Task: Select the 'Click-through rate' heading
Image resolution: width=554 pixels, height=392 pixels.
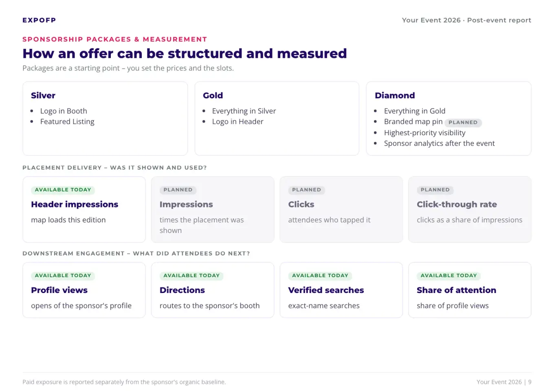Action: tap(457, 205)
